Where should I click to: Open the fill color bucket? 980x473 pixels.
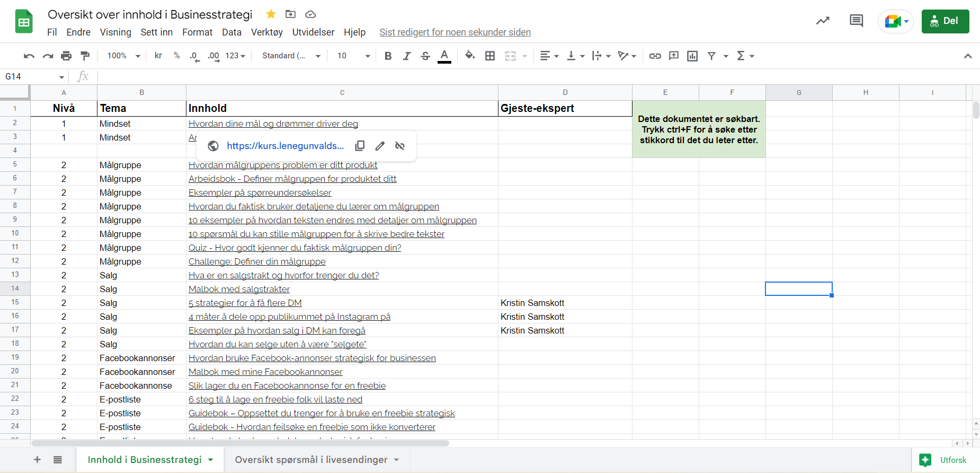coord(470,56)
